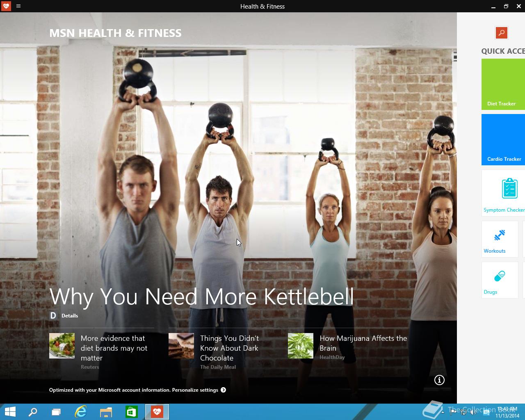The height and width of the screenshot is (420, 525).
Task: Open Task View on the taskbar
Action: pos(56,412)
